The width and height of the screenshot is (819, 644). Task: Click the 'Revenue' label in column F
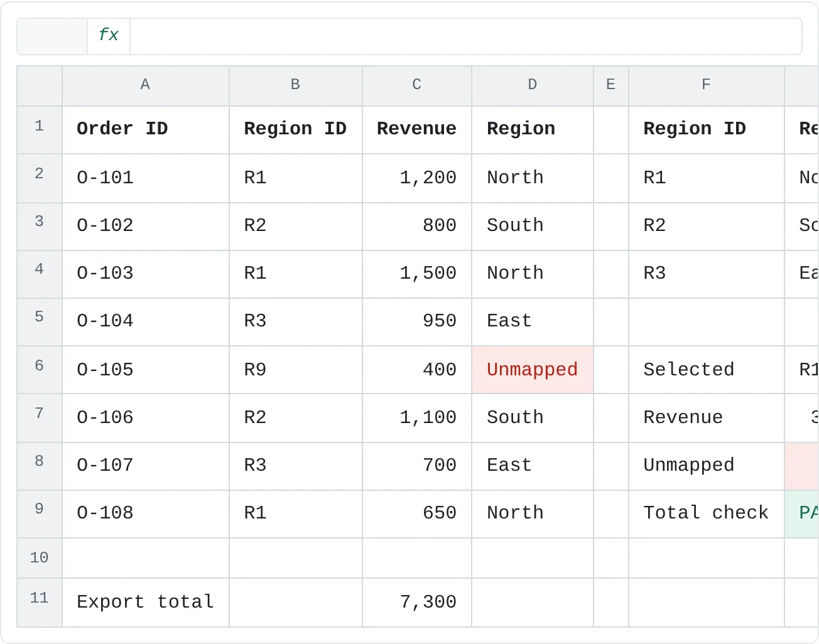click(x=707, y=418)
